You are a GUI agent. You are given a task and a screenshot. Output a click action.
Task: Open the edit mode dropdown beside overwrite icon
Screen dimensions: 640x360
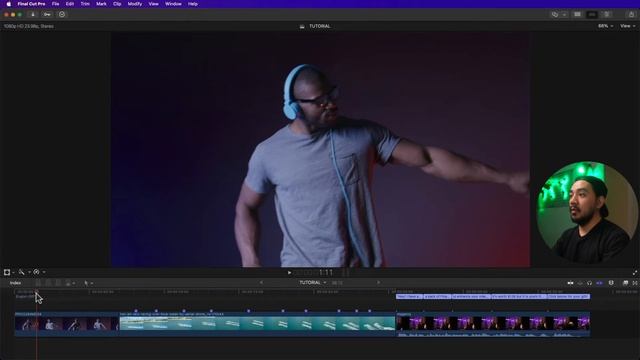[73, 283]
